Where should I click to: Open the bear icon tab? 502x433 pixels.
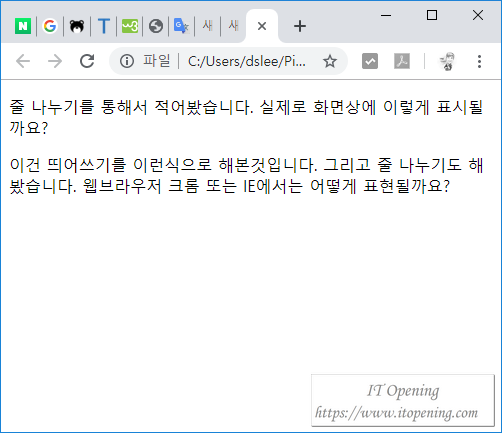click(x=77, y=26)
